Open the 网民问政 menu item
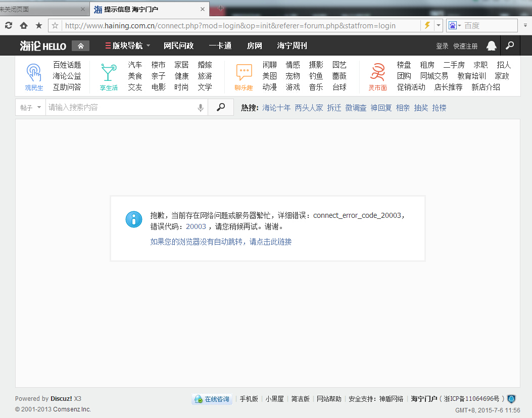 [x=178, y=46]
